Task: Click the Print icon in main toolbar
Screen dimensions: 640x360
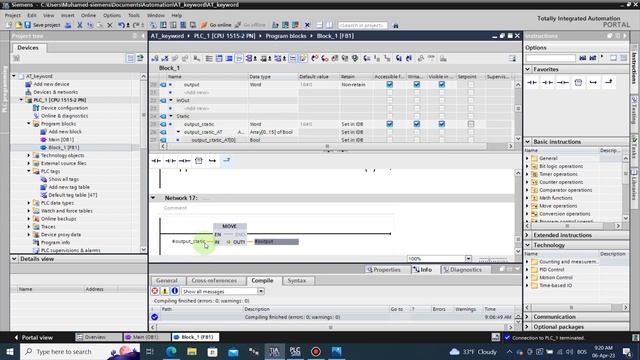Action: pyautogui.click(x=68, y=25)
